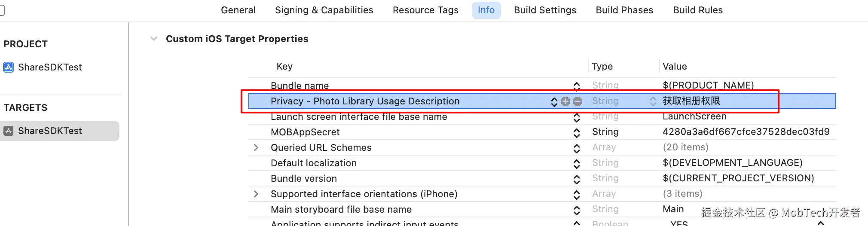
Task: Click the add (+) button on Privacy row
Action: click(x=565, y=101)
